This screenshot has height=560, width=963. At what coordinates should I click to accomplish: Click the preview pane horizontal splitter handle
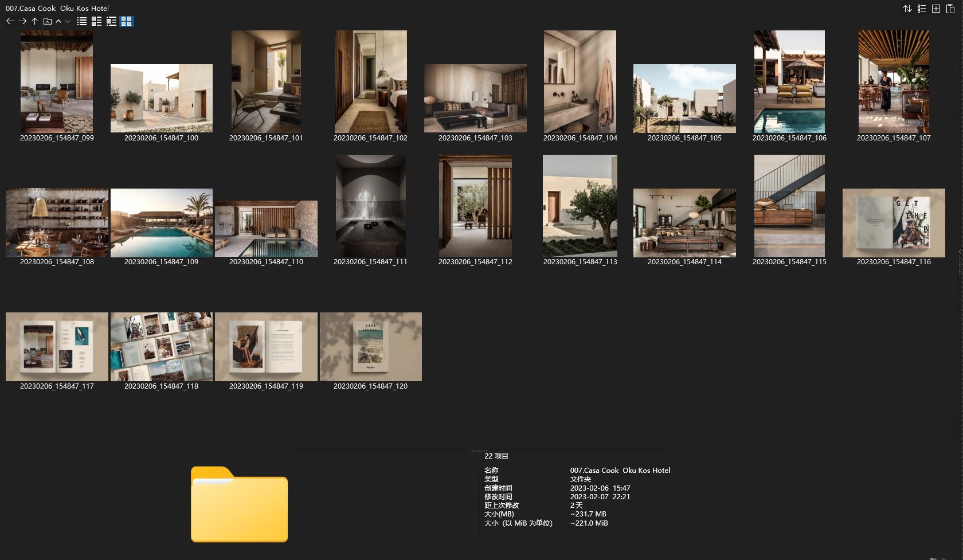pyautogui.click(x=477, y=451)
